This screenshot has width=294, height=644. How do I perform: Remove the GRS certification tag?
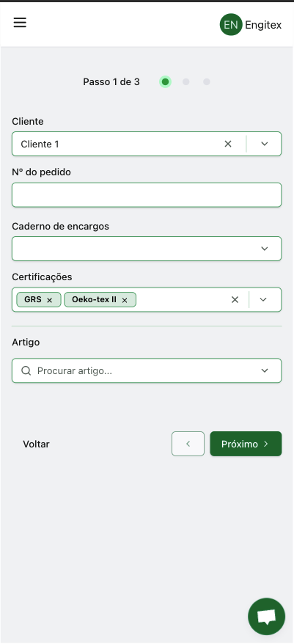50,300
